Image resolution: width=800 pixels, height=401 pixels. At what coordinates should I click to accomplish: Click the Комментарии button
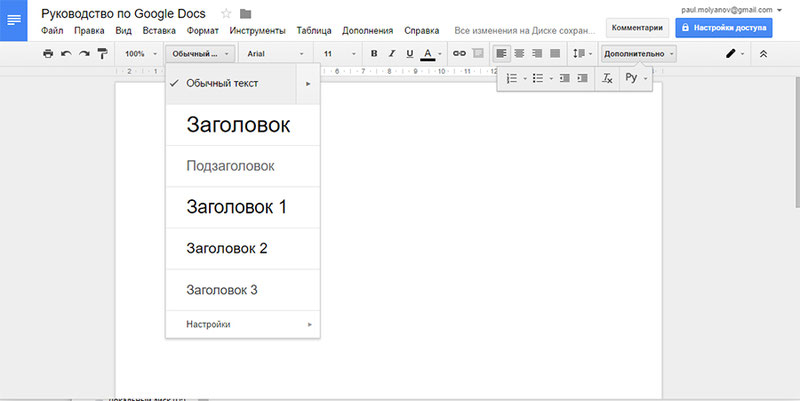(x=636, y=29)
